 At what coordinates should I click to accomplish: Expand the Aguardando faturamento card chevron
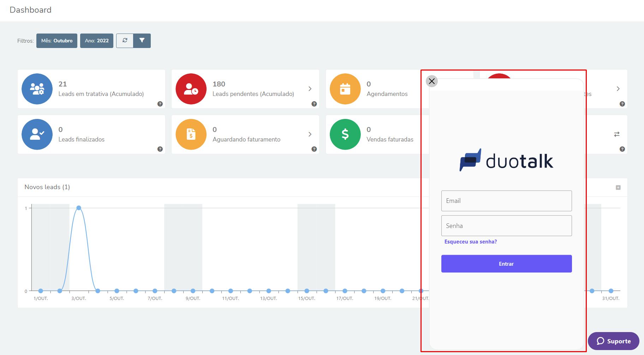(x=310, y=134)
